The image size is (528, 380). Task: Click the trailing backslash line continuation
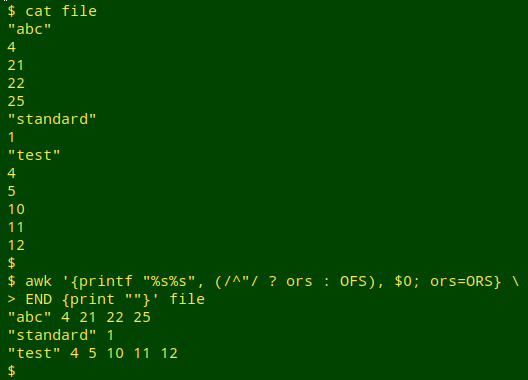(515, 281)
